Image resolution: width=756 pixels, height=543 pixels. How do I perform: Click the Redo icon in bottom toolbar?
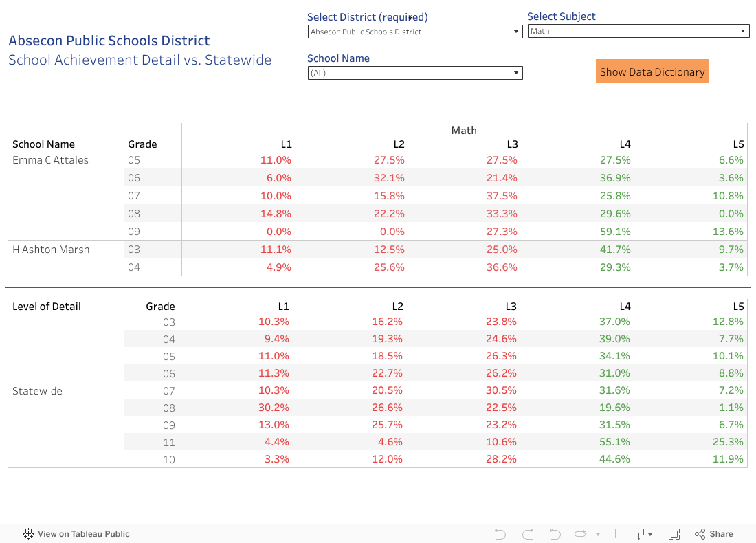tap(528, 534)
